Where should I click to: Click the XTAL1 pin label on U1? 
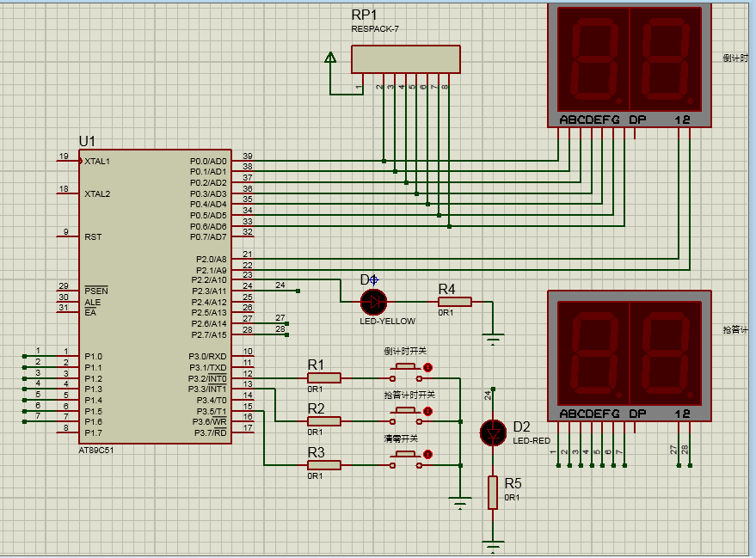click(x=97, y=162)
